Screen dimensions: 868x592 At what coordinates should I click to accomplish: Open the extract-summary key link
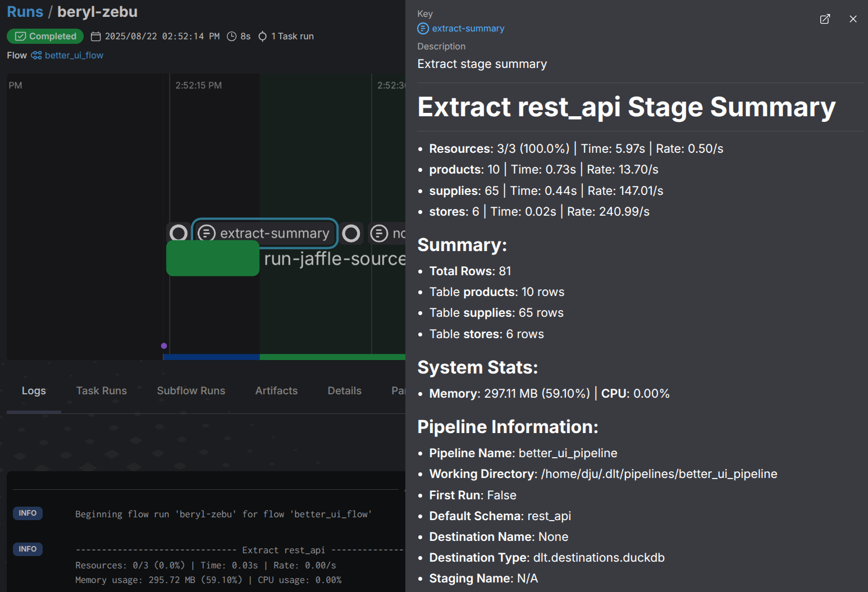(x=468, y=29)
